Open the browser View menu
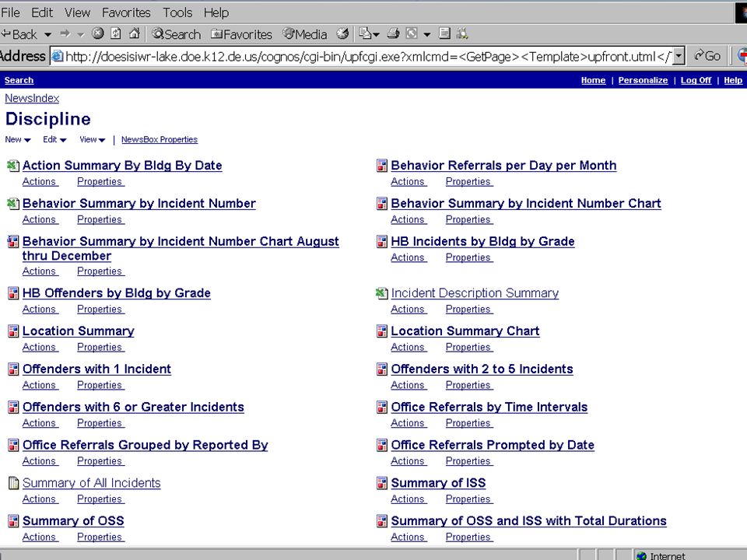The width and height of the screenshot is (747, 560). click(x=77, y=13)
